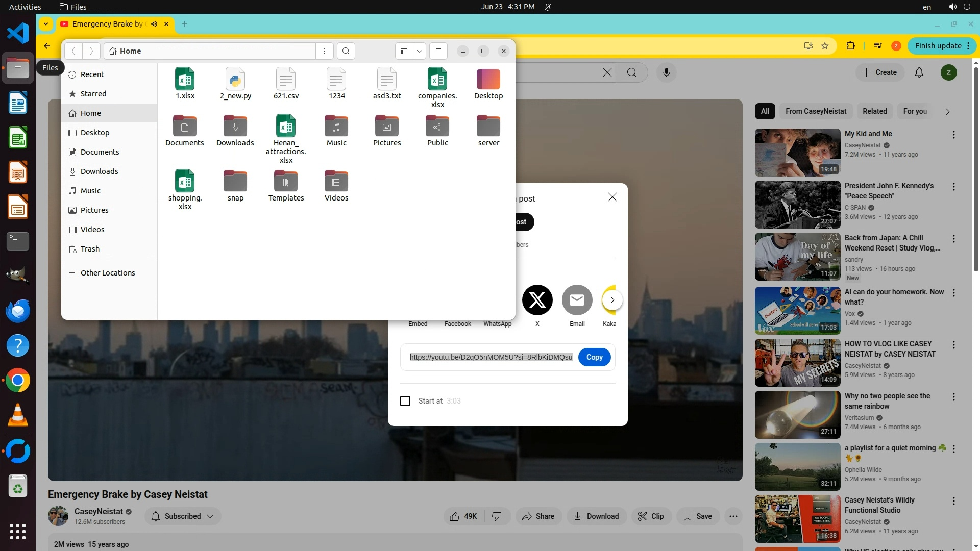Open view options dropdown arrow in Files

420,51
